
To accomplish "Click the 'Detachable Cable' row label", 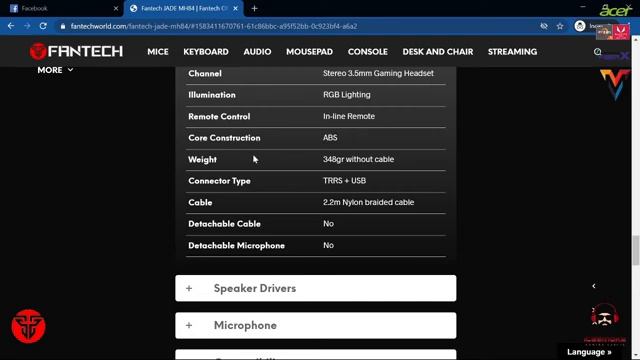I will [224, 224].
